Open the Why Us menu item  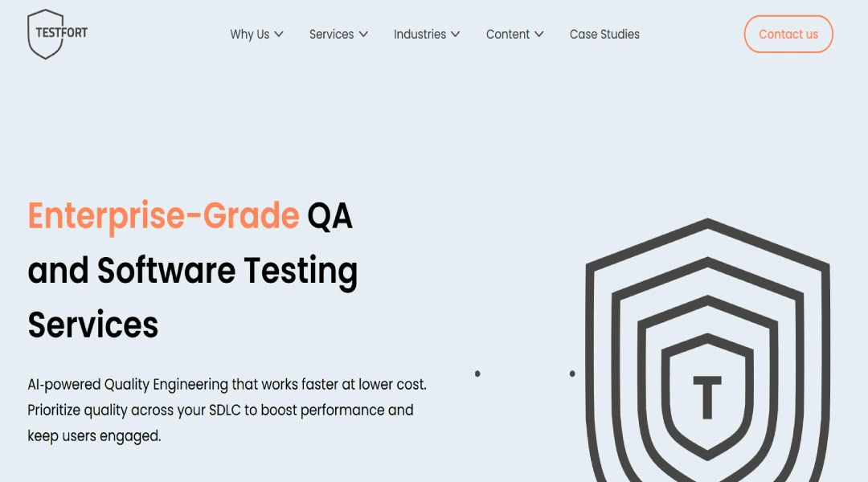pyautogui.click(x=251, y=34)
